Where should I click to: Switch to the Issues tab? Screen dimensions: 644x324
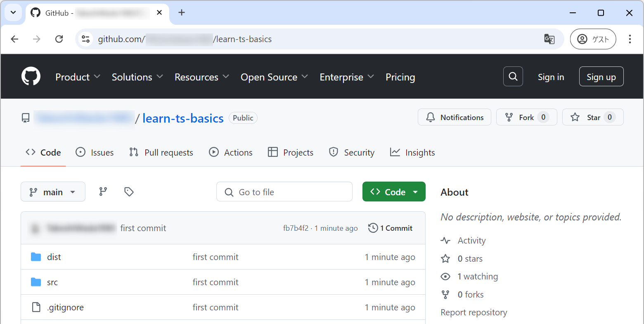pos(95,153)
